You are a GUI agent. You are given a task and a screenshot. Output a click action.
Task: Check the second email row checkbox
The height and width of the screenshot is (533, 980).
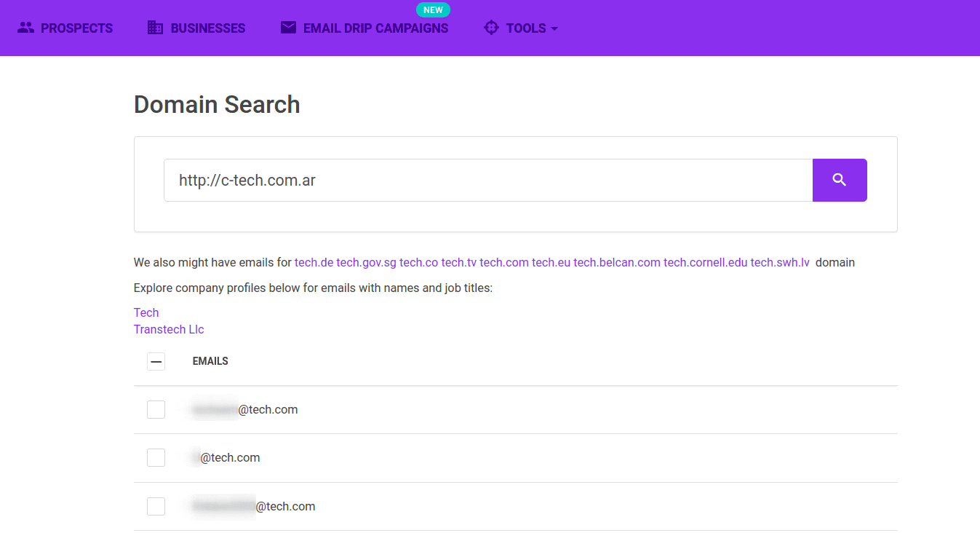(156, 457)
